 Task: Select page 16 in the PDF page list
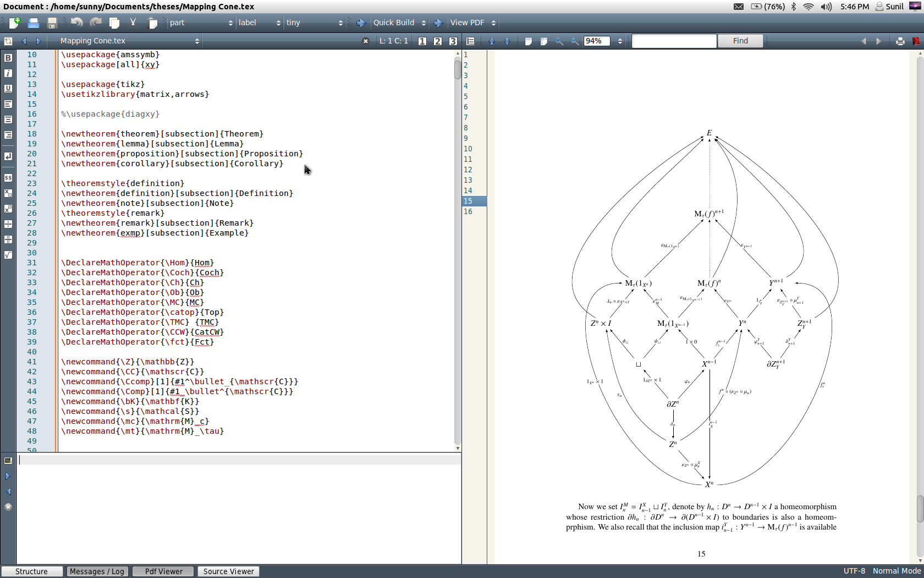pos(468,211)
